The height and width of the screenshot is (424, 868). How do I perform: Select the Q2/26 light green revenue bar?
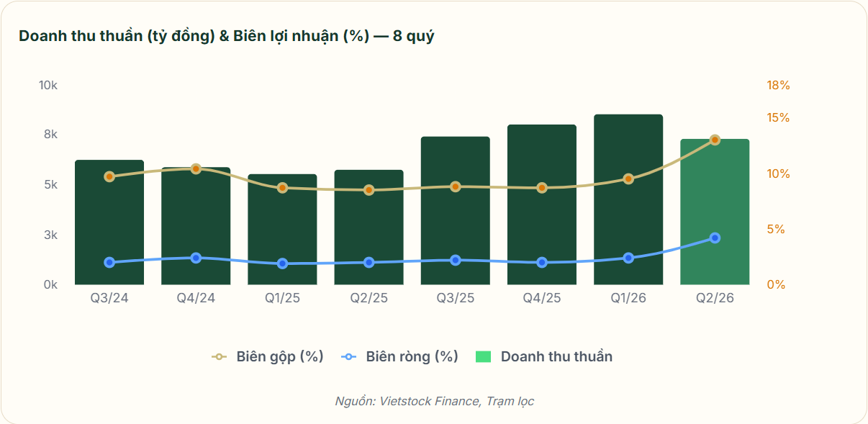715,212
